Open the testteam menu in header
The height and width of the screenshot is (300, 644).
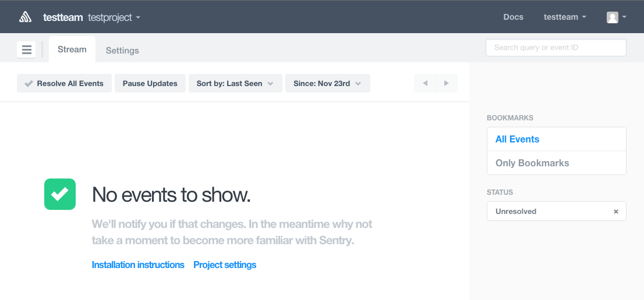(x=565, y=17)
